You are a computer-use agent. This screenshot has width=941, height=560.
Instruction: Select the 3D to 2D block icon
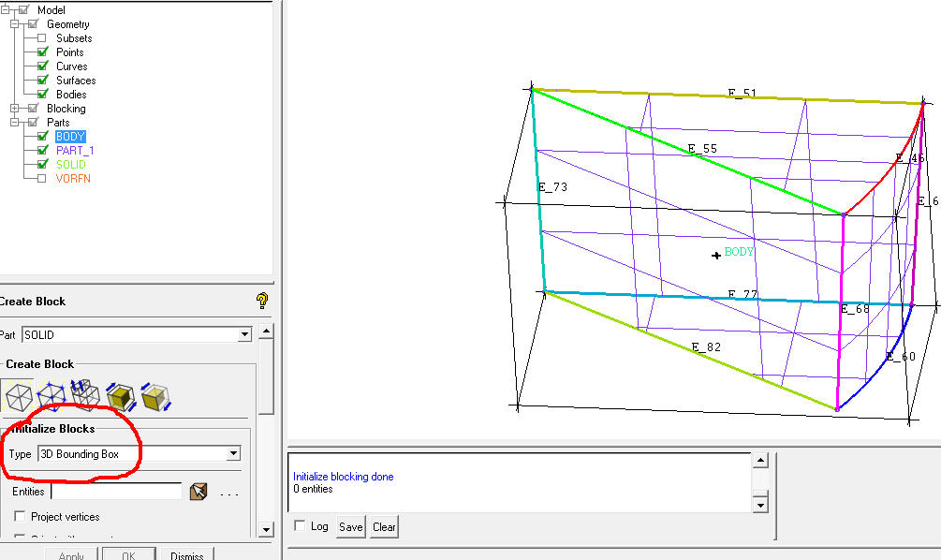pos(156,397)
